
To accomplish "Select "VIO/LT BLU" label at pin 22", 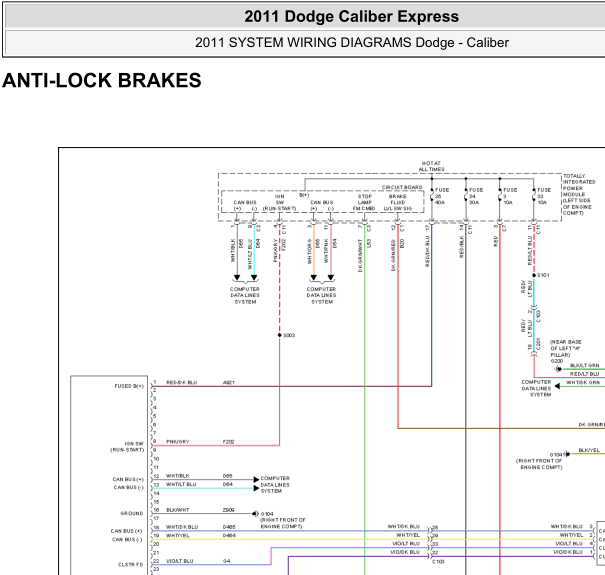I will pyautogui.click(x=179, y=561).
